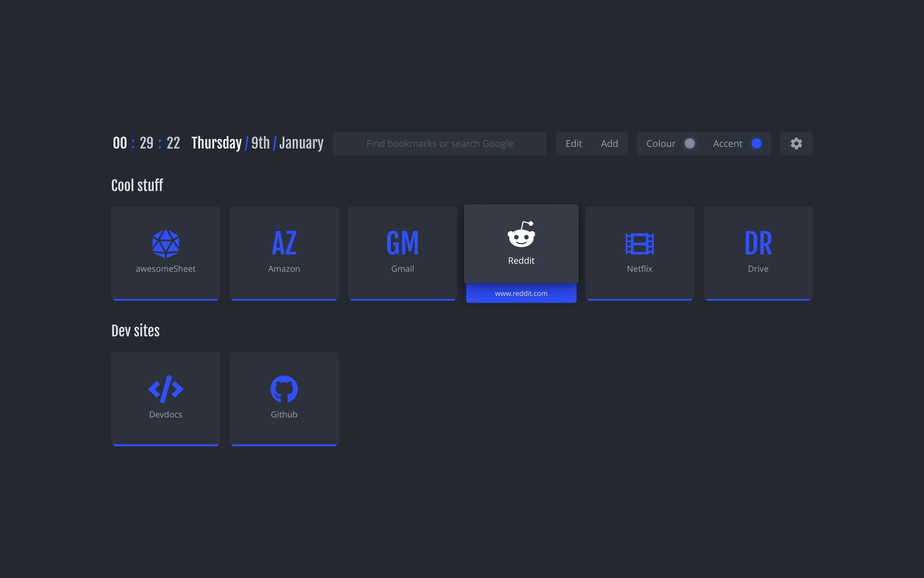Click the Devdocs code brackets icon
Viewport: 924px width, 578px height.
click(165, 388)
